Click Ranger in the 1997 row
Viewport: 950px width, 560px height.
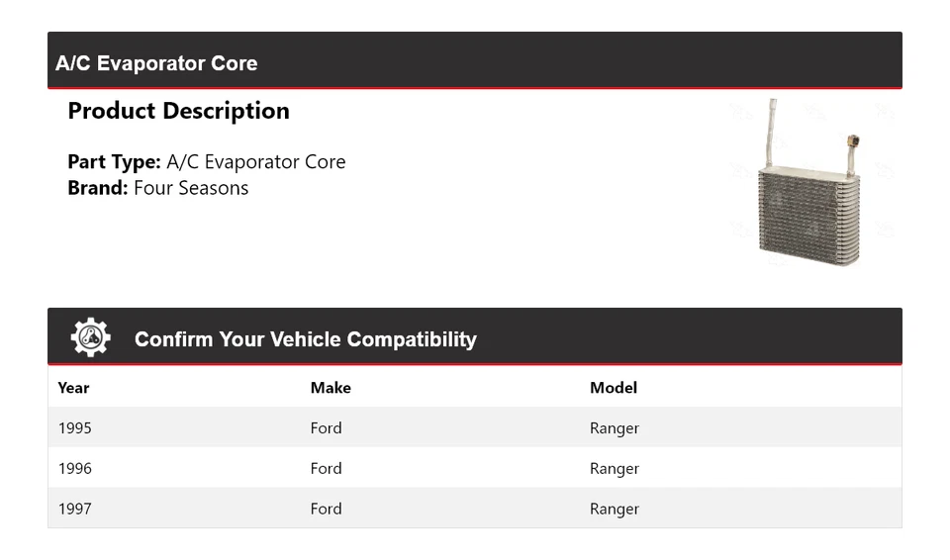(x=615, y=510)
